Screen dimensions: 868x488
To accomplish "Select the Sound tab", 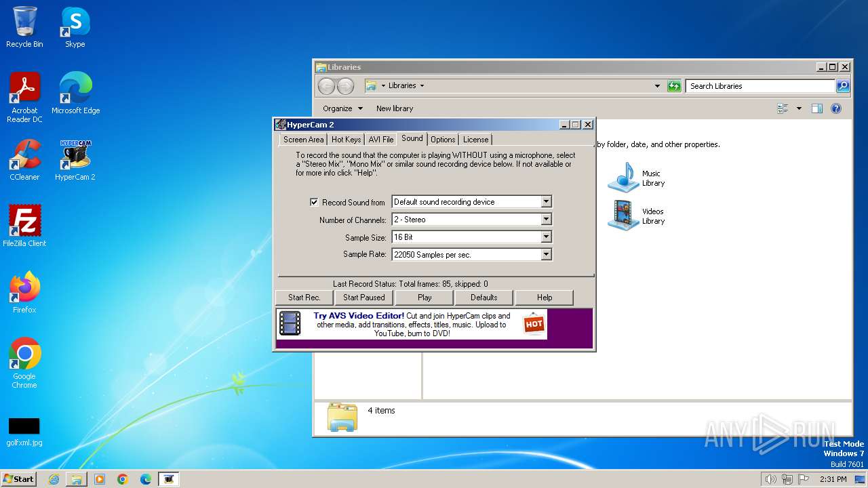I will pos(412,138).
